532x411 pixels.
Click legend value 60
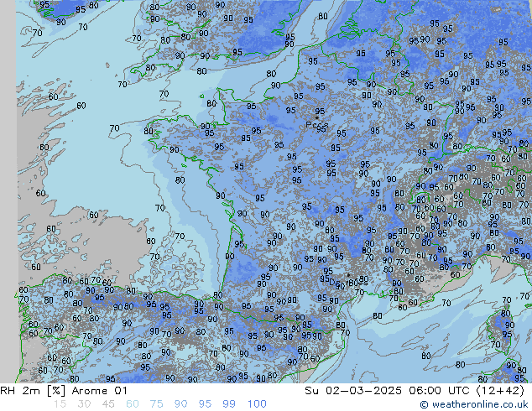coord(133,404)
